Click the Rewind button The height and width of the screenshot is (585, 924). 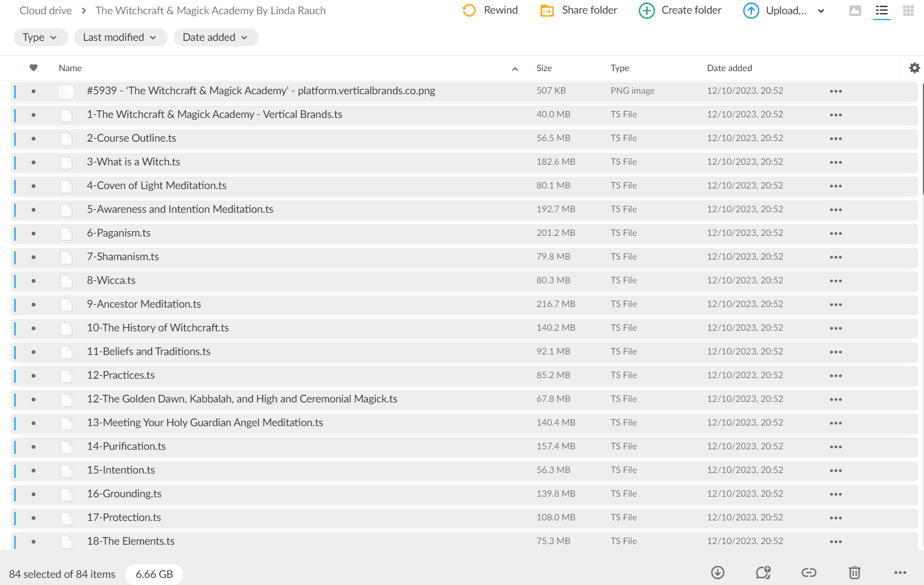[x=490, y=11]
